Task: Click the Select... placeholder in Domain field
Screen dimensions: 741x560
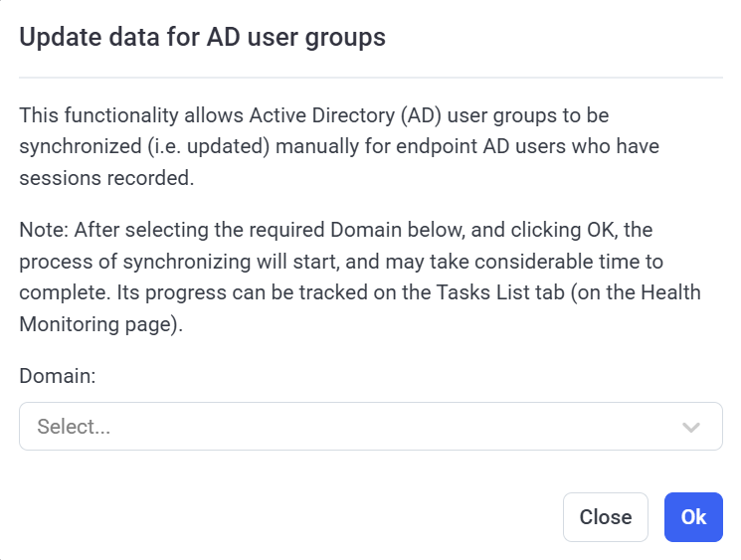Action: [x=74, y=427]
